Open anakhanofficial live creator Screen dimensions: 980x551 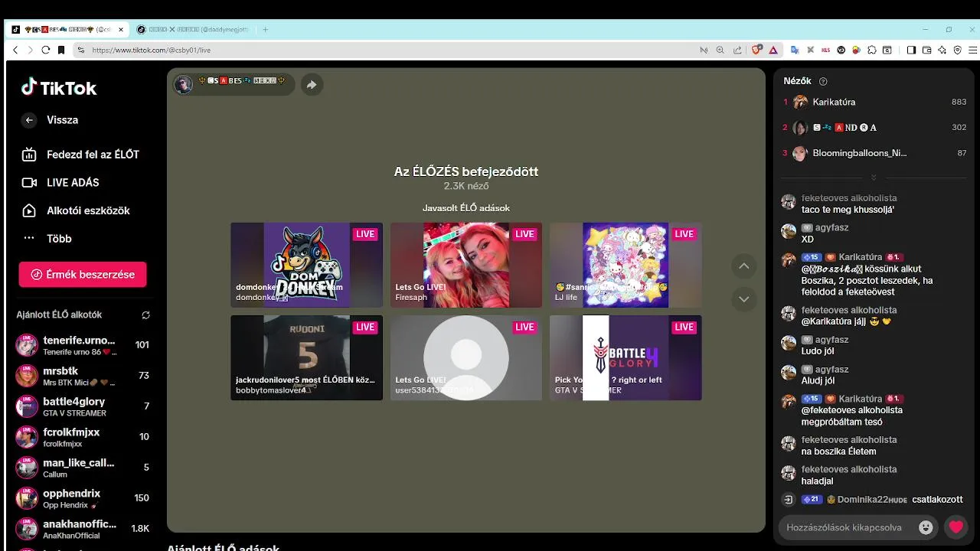click(83, 529)
